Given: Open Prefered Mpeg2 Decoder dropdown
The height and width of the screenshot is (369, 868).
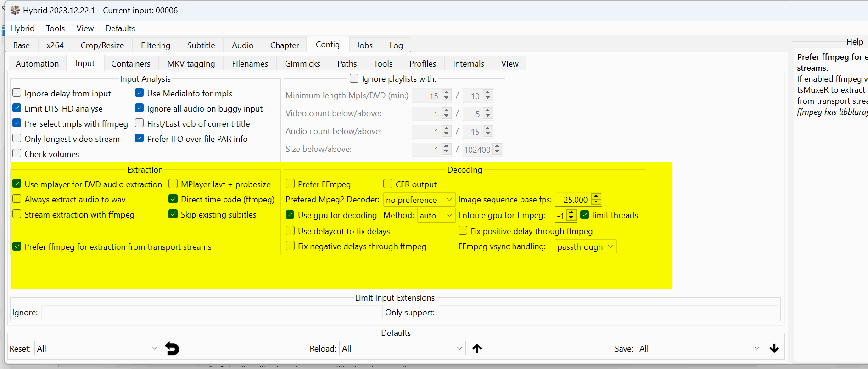Looking at the screenshot, I should tap(419, 200).
